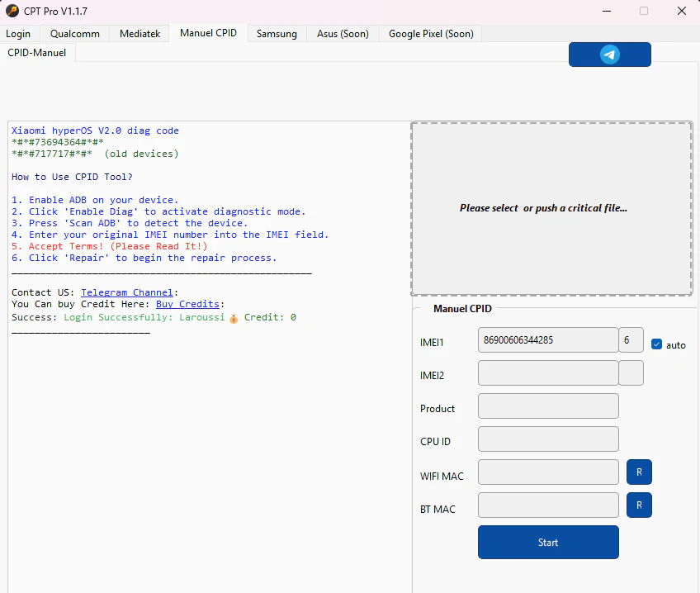700x593 pixels.
Task: Follow the Buy Credits link
Action: tap(187, 304)
